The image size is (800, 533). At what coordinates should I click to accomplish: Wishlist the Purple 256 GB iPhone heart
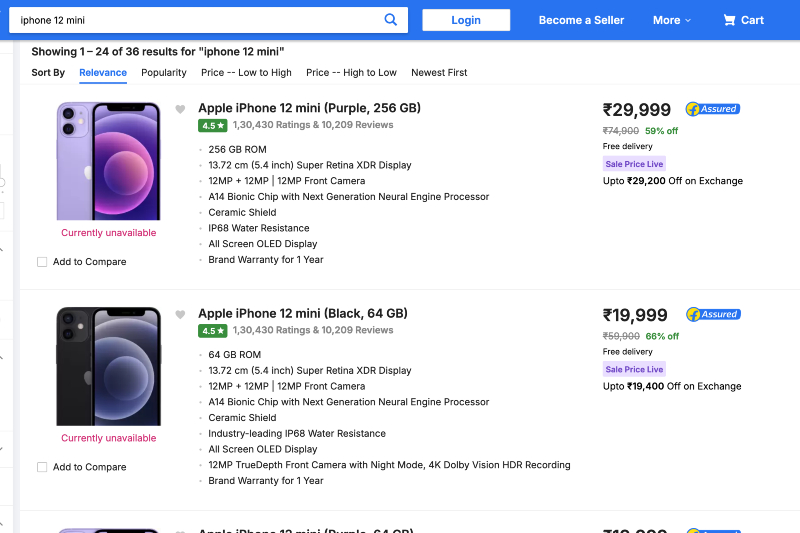coord(180,110)
